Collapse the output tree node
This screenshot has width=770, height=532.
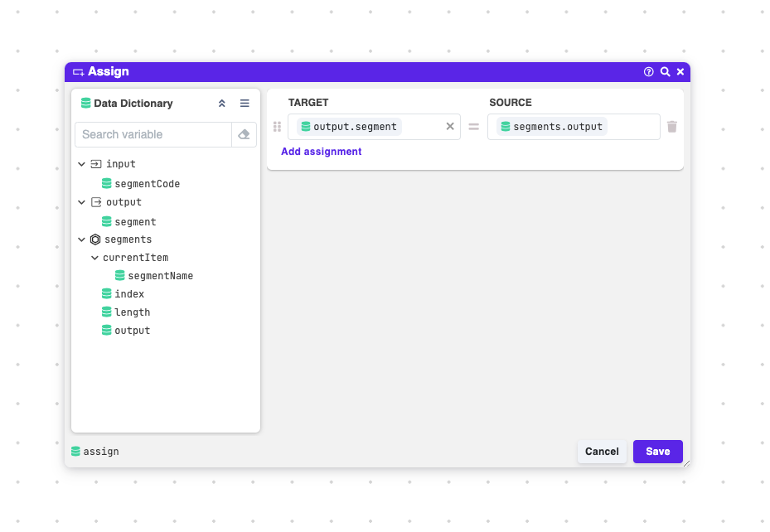click(x=81, y=202)
